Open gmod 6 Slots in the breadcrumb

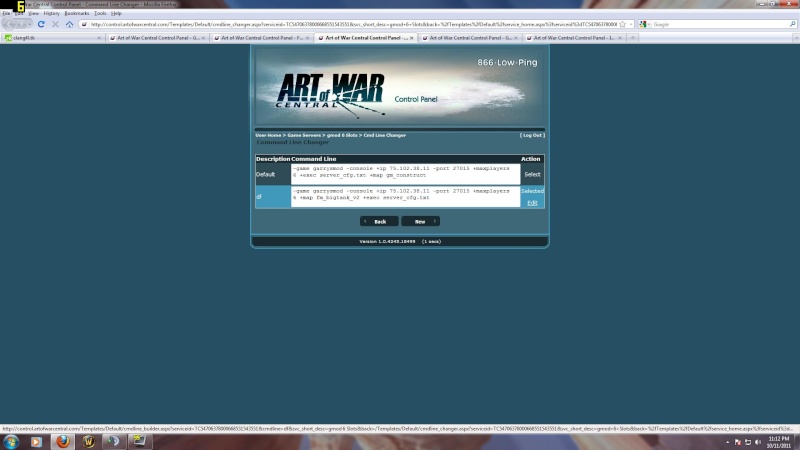click(x=342, y=135)
